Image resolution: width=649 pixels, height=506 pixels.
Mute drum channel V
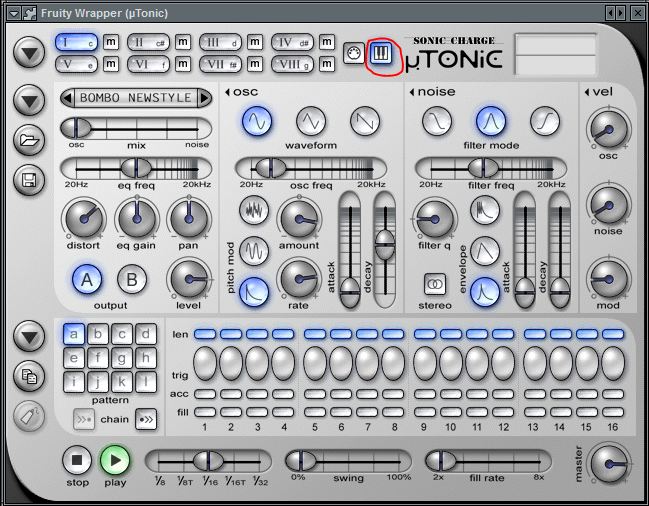pos(111,64)
